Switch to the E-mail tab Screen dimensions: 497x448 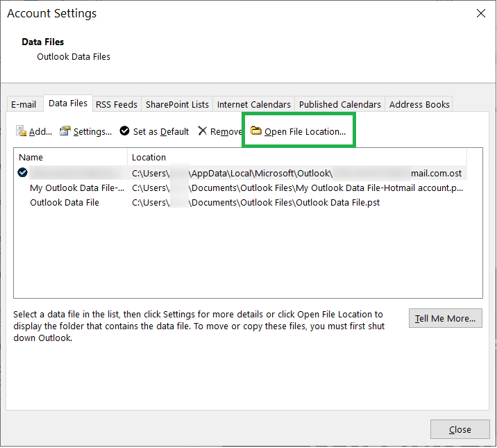pyautogui.click(x=24, y=104)
